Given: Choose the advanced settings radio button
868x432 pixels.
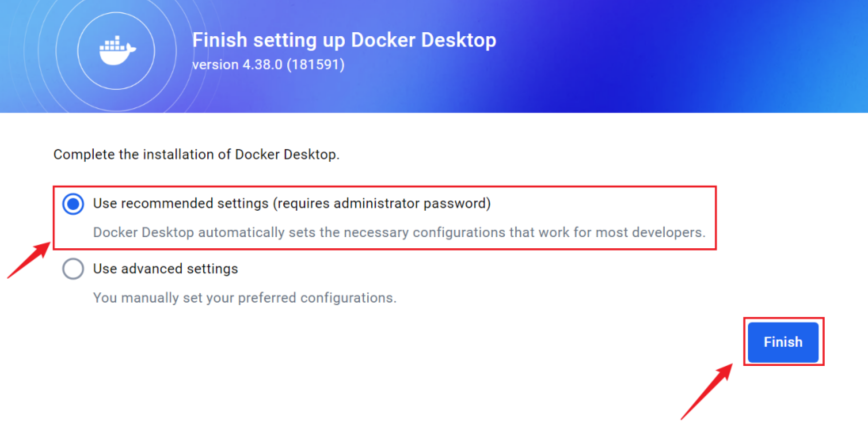Looking at the screenshot, I should tap(73, 269).
